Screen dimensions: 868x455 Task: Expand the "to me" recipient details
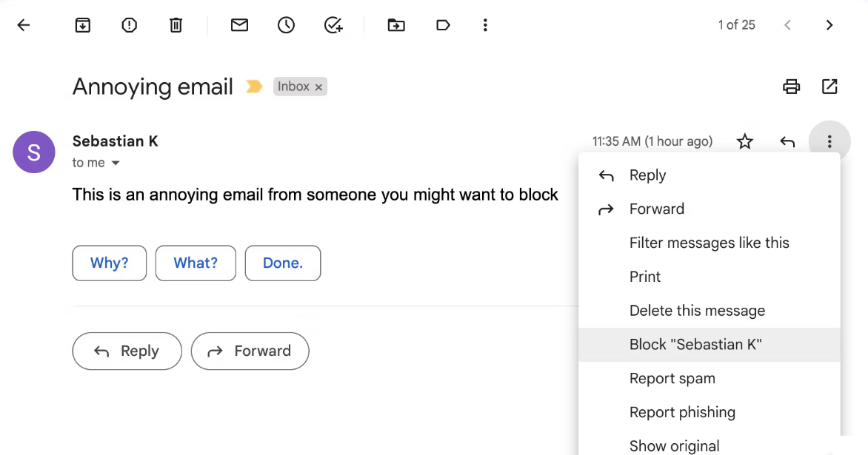[x=116, y=163]
